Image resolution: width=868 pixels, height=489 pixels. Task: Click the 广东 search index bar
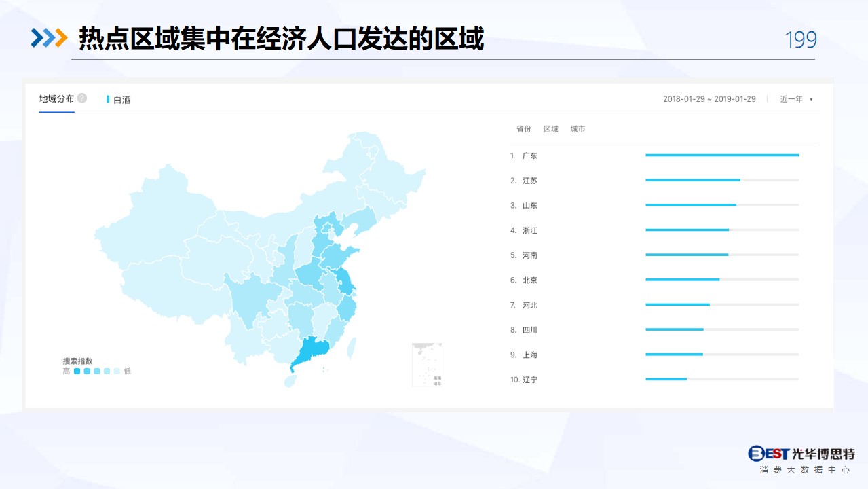[x=722, y=156]
